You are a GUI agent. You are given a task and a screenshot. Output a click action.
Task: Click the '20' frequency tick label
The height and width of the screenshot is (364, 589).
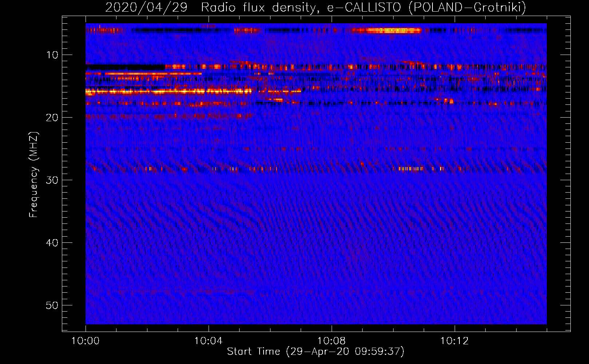coord(52,118)
